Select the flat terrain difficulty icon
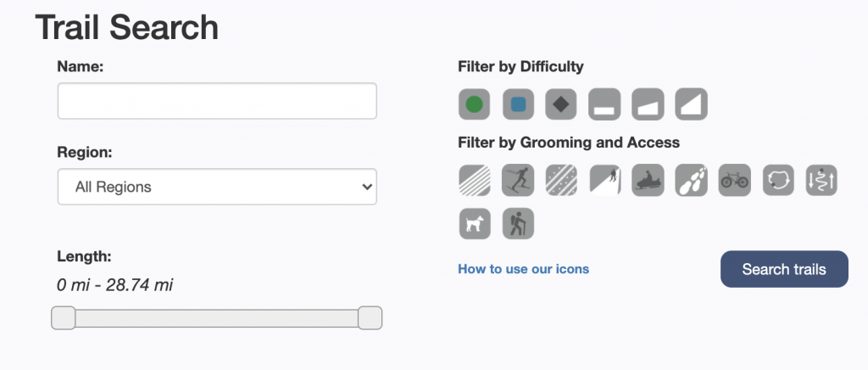Screen dimensions: 868x370 [604, 104]
